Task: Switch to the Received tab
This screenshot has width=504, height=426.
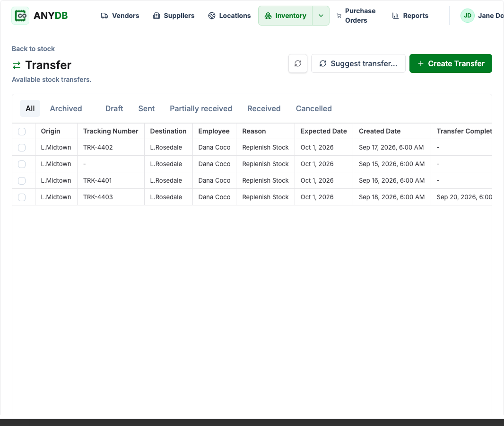Action: [264, 108]
